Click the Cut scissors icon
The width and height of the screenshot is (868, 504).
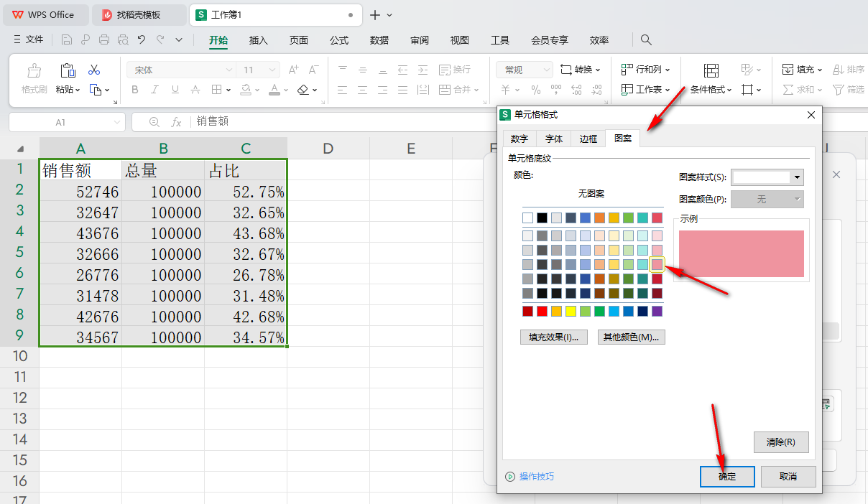94,70
